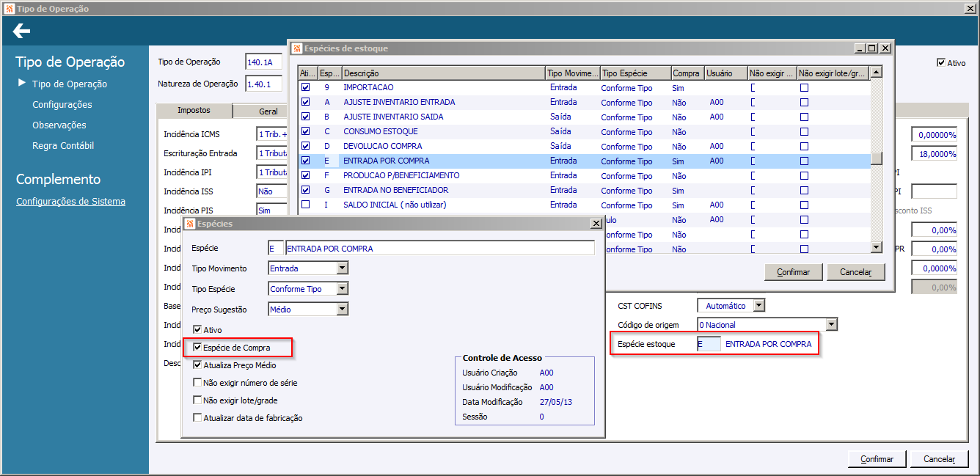Open the Configurações de Sistema link
The image size is (980, 476).
[70, 202]
